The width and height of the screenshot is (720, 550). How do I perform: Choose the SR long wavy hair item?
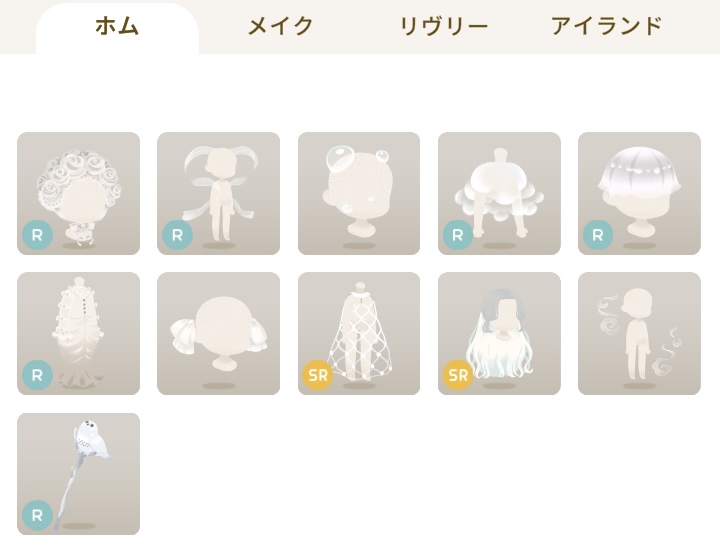pyautogui.click(x=499, y=333)
